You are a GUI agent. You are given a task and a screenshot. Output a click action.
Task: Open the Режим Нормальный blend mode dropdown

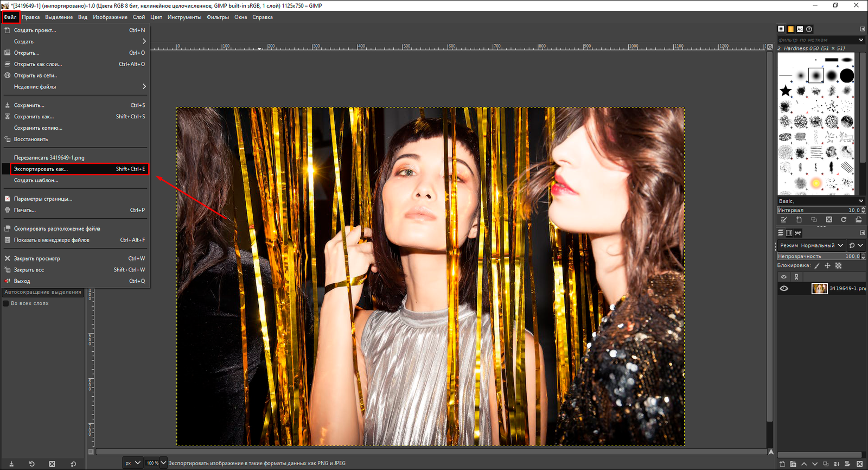[x=812, y=245]
